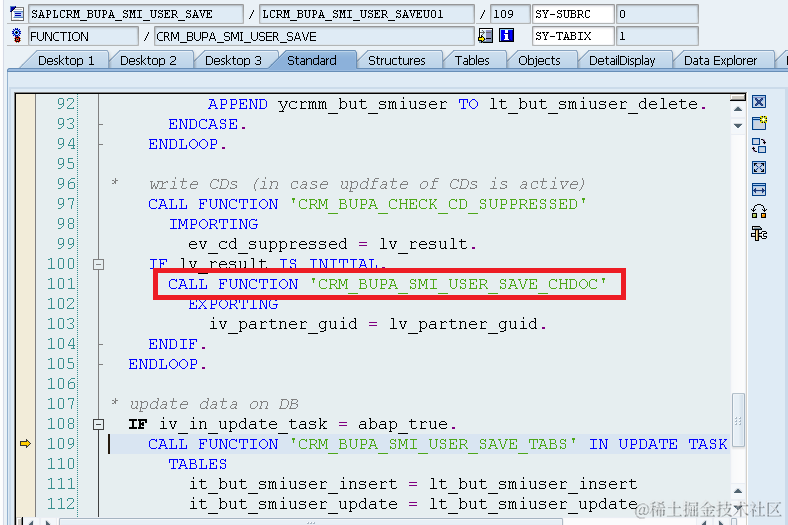Click the new tool window icon
This screenshot has width=788, height=525.
tap(759, 123)
